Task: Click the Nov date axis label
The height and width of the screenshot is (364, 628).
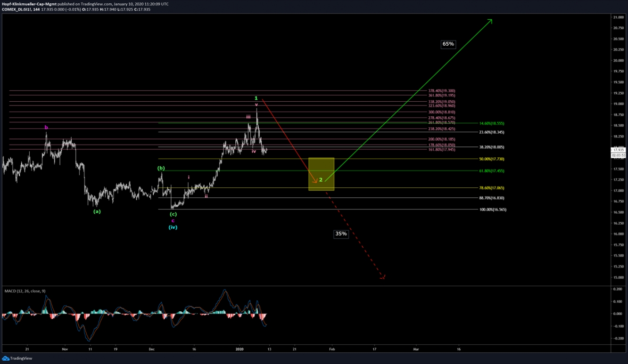Action: [65, 349]
